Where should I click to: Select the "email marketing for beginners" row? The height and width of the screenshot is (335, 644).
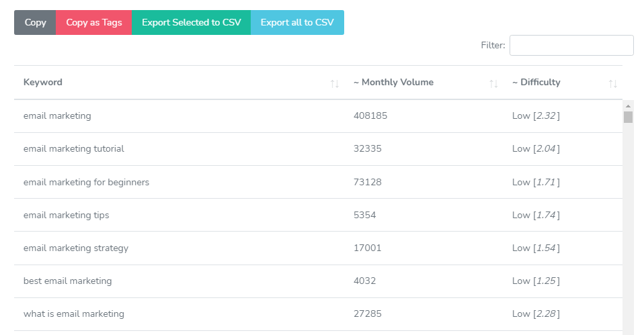point(86,182)
